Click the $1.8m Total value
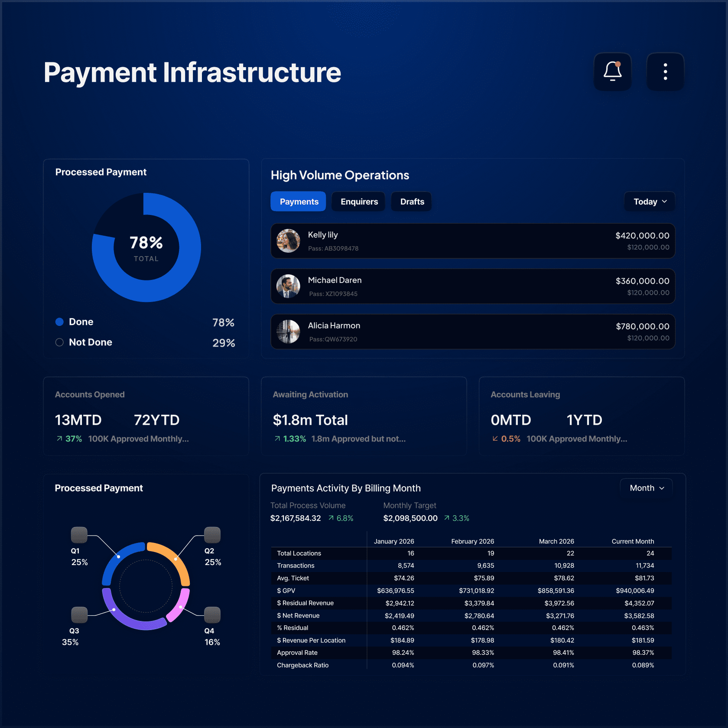The width and height of the screenshot is (728, 728). pyautogui.click(x=310, y=420)
